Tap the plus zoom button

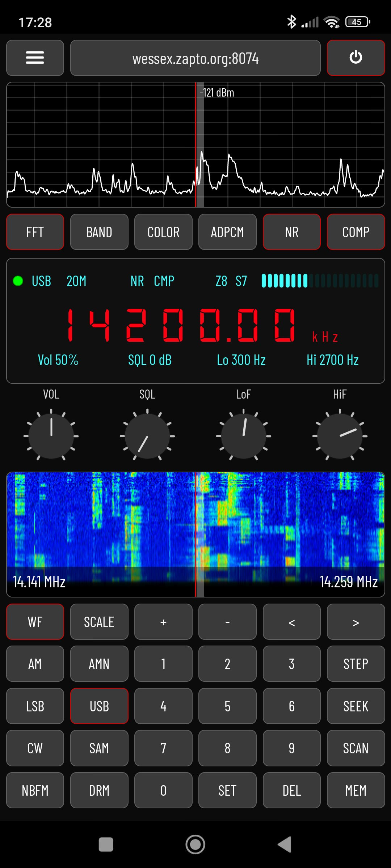pyautogui.click(x=163, y=622)
